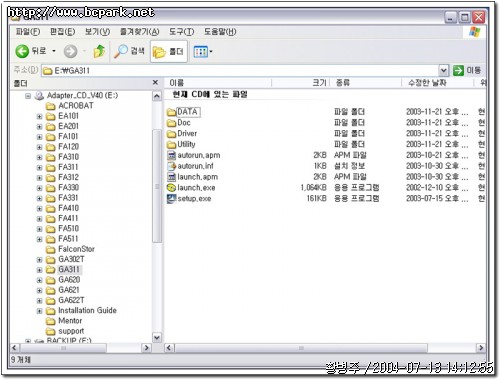Select the FA411 folder icon in tree

[50, 219]
